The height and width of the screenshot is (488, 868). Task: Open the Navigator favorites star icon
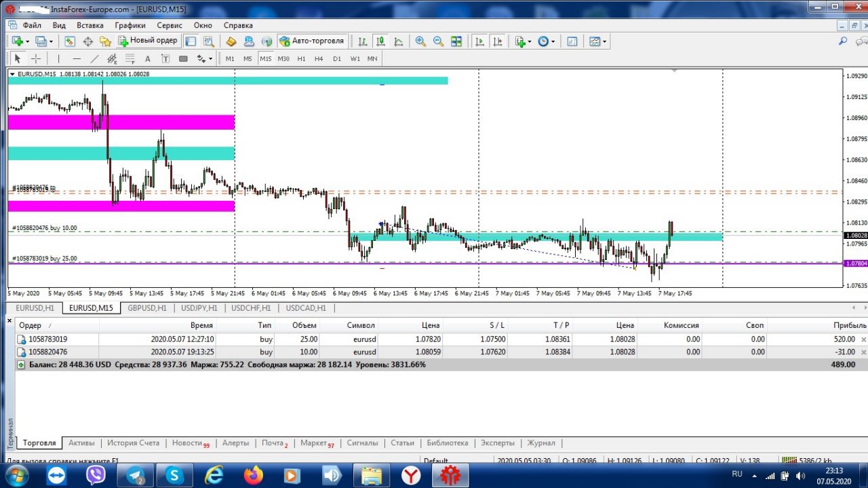[105, 41]
